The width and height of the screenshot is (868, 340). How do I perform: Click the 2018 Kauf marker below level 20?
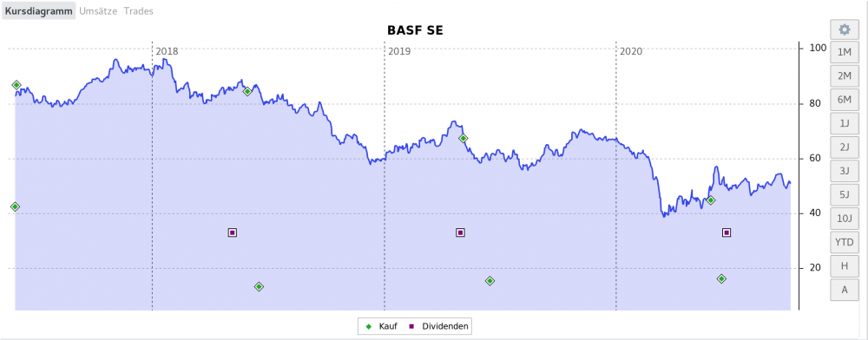[x=259, y=286]
